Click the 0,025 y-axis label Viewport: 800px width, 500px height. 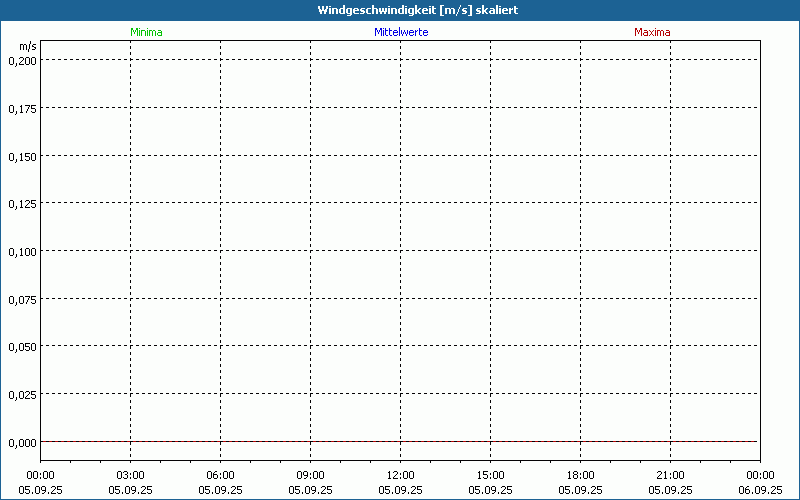[x=22, y=394]
